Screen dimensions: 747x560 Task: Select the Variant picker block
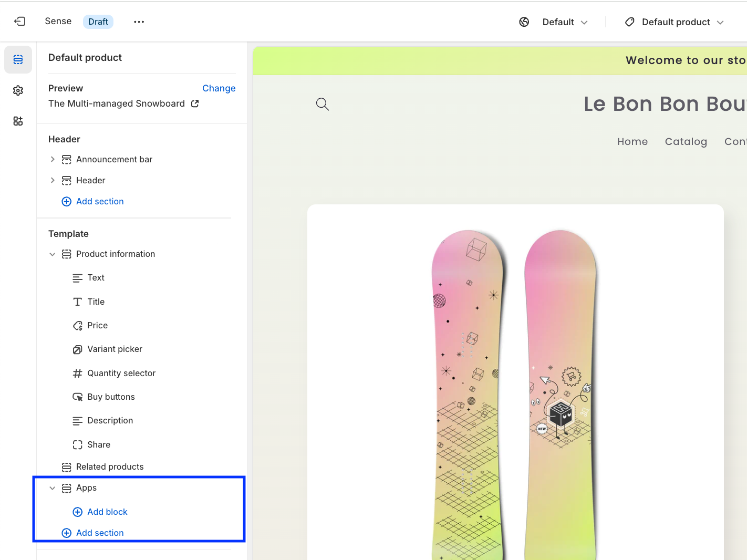pos(115,349)
